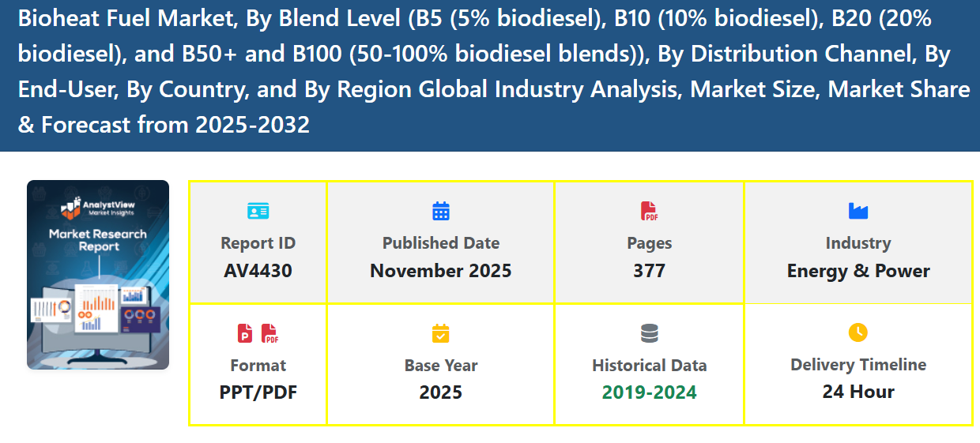This screenshot has width=980, height=443.
Task: Click the PPT/PDF format text
Action: point(258,392)
